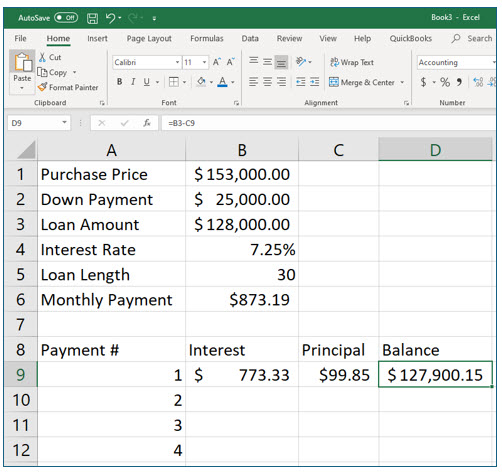Click Increase Decimal icon

click(478, 82)
